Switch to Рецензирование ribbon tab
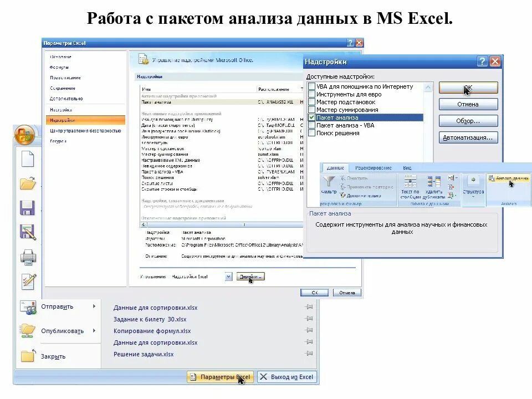Viewport: 532px width, 399px height. [x=373, y=167]
